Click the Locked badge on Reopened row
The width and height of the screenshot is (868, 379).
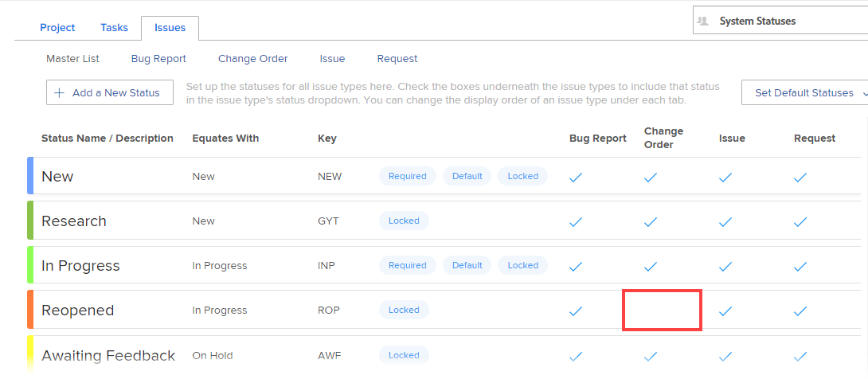[404, 310]
